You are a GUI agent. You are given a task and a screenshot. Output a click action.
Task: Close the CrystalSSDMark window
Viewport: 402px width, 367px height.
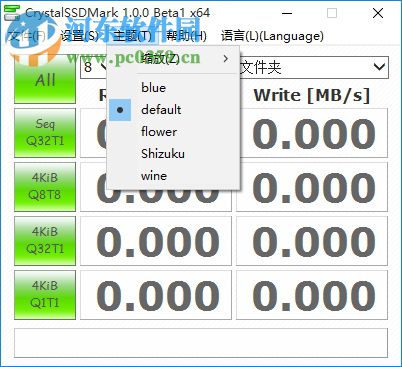pos(378,13)
